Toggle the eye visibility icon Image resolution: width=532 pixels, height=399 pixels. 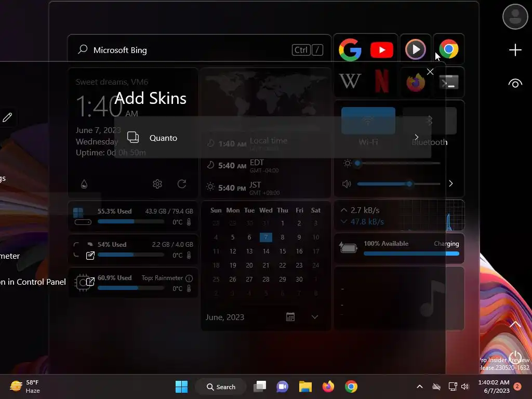click(515, 83)
